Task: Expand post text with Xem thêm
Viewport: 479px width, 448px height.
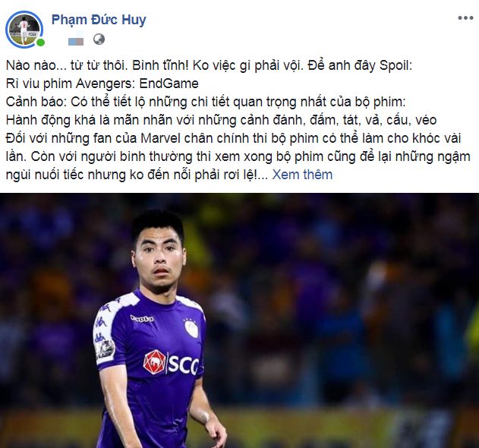Action: (x=302, y=175)
